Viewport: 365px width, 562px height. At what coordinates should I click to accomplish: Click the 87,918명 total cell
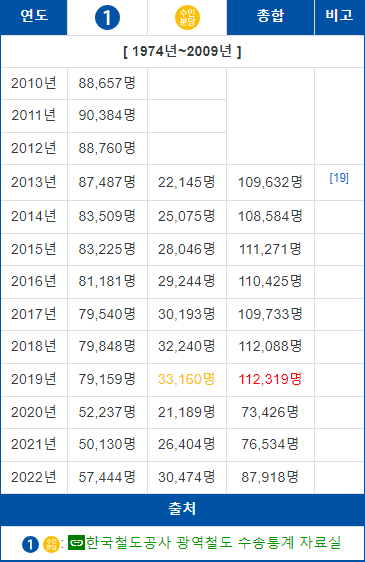pos(270,477)
